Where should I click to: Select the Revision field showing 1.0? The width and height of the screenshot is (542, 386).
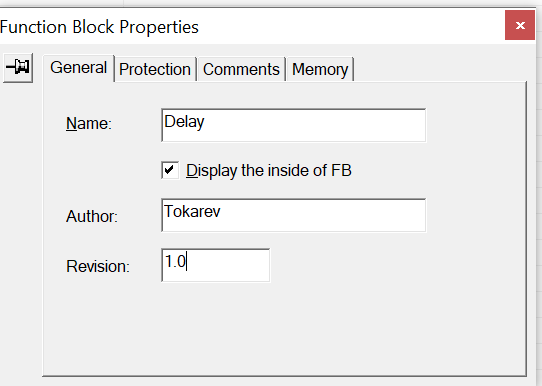coord(215,265)
